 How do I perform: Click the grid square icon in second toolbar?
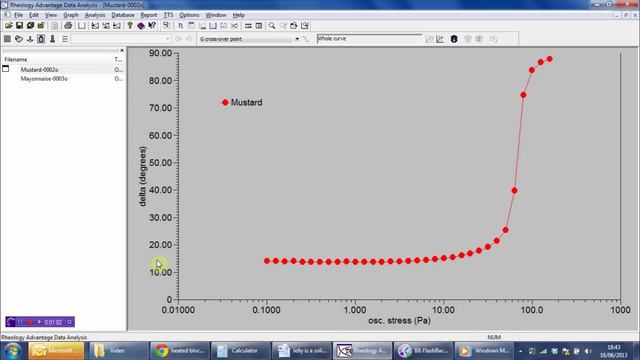coord(7,39)
